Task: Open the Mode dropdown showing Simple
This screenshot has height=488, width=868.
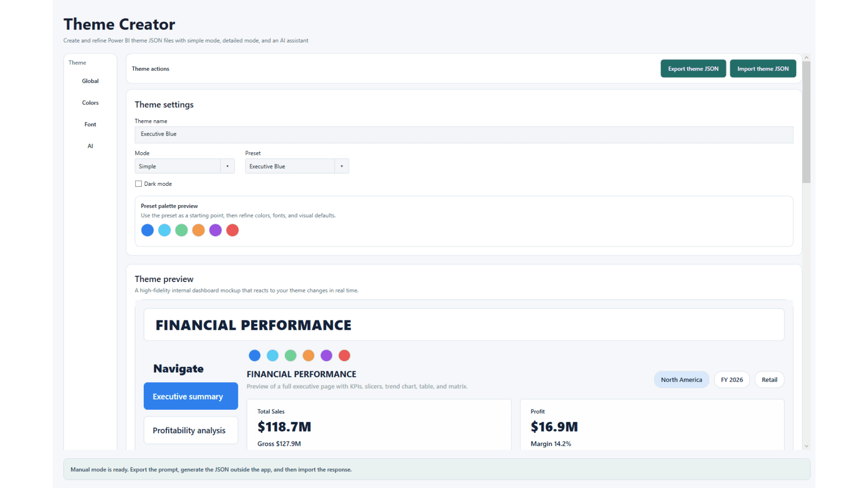Action: pyautogui.click(x=184, y=166)
